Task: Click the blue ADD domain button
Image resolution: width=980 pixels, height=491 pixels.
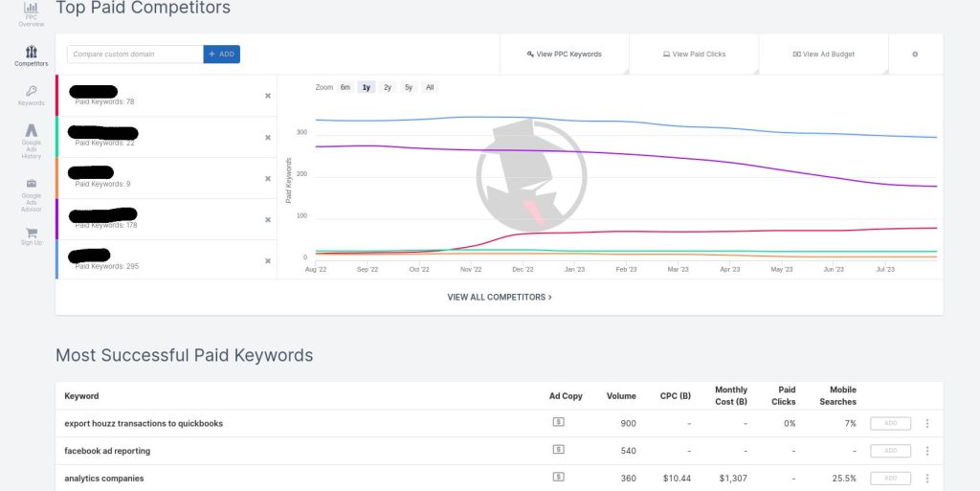Action: tap(221, 55)
